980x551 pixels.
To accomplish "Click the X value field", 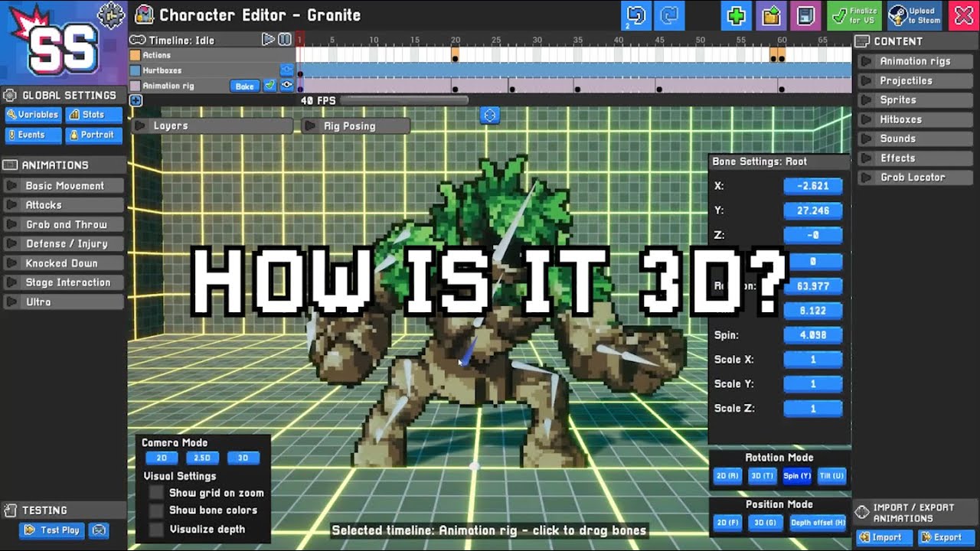I will pyautogui.click(x=813, y=186).
